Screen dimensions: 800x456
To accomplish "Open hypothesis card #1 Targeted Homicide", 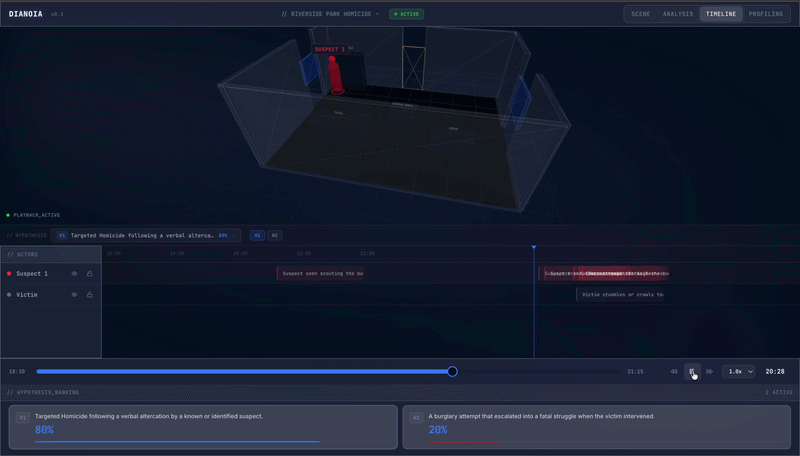I will pyautogui.click(x=203, y=427).
